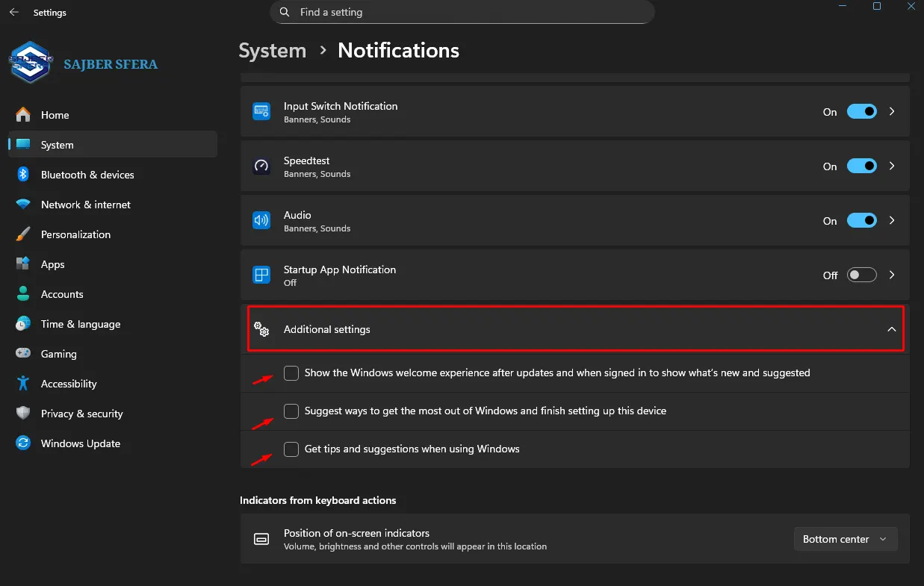Enable the Startup App Notification toggle
924x586 pixels.
click(861, 275)
